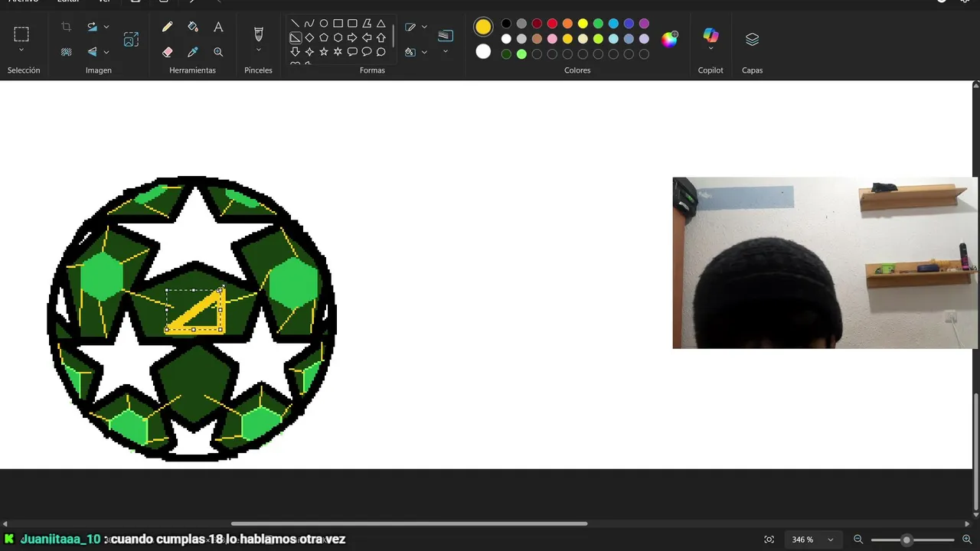
Task: Open the Edit colors rainbow wheel
Action: [x=670, y=39]
